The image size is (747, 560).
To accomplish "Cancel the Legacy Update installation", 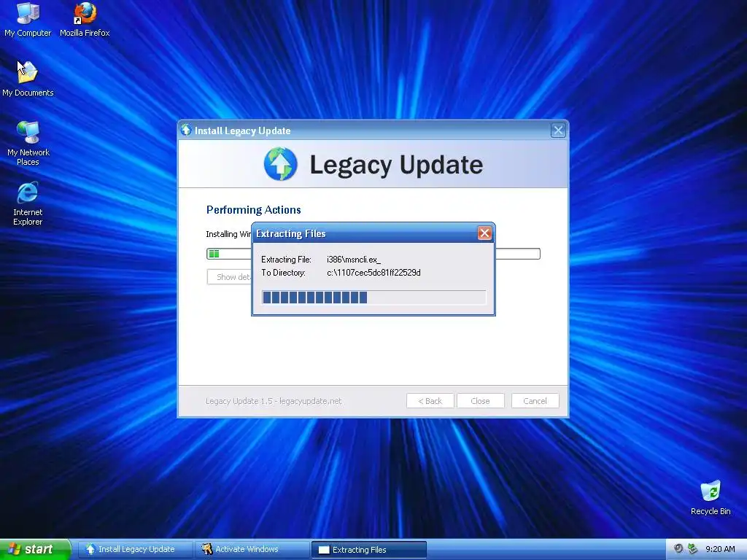I will [x=535, y=401].
